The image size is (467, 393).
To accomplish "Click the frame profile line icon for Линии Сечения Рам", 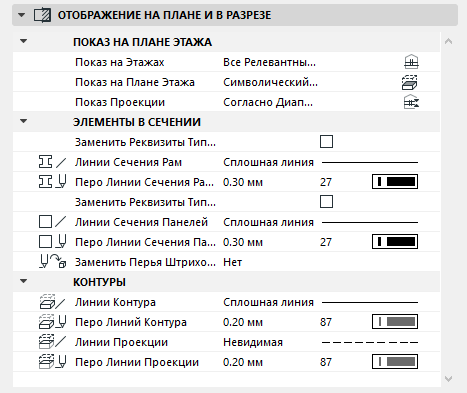I will coord(45,162).
